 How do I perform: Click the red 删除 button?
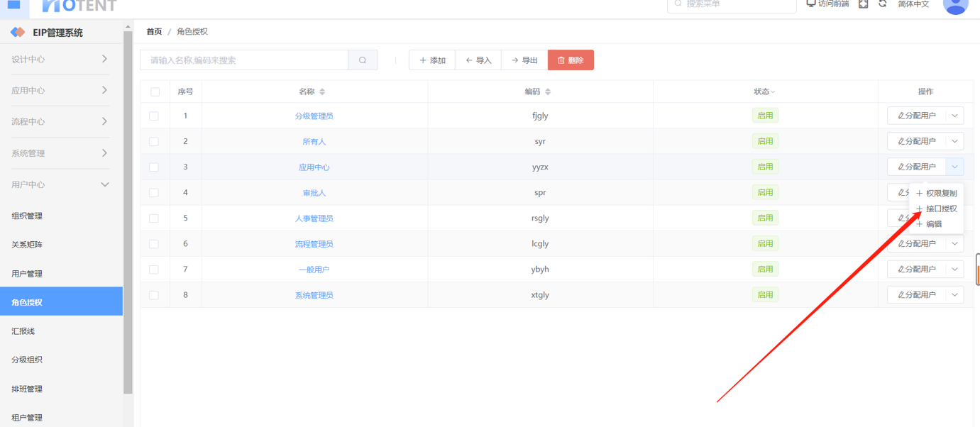tap(571, 60)
